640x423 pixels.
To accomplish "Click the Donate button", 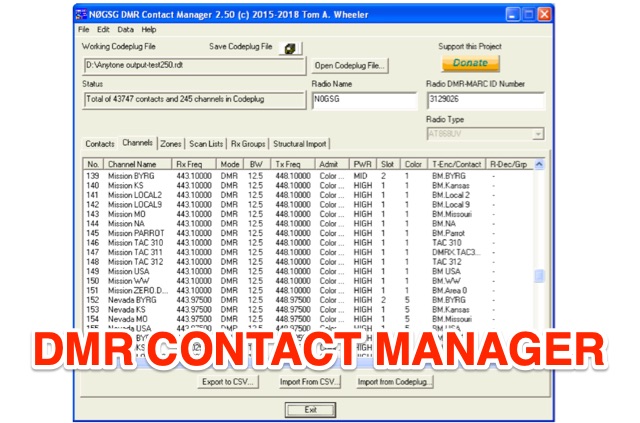I will pyautogui.click(x=470, y=63).
